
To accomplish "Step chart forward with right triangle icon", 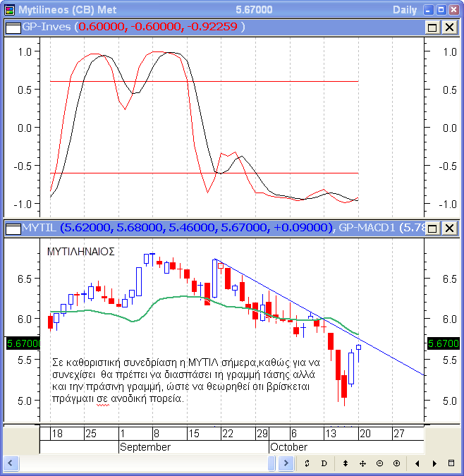I will click(434, 463).
